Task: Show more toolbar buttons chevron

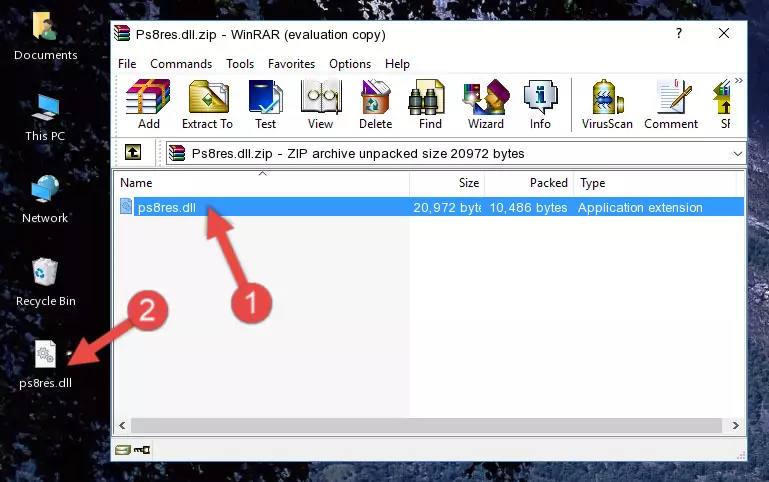Action: [x=739, y=80]
